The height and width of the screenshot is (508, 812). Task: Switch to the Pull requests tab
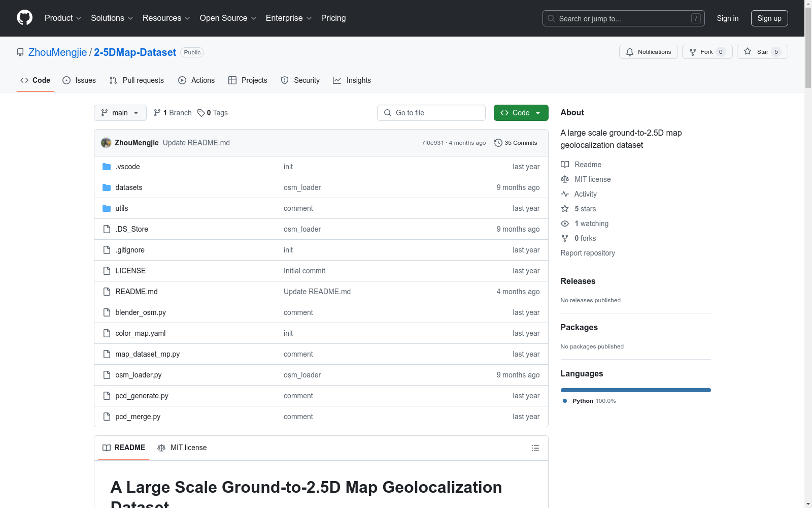click(x=137, y=80)
